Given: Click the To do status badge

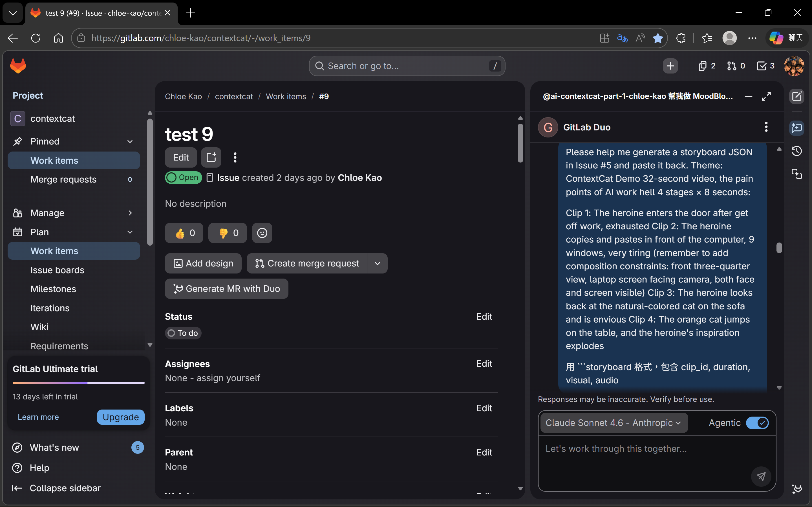Looking at the screenshot, I should [183, 333].
